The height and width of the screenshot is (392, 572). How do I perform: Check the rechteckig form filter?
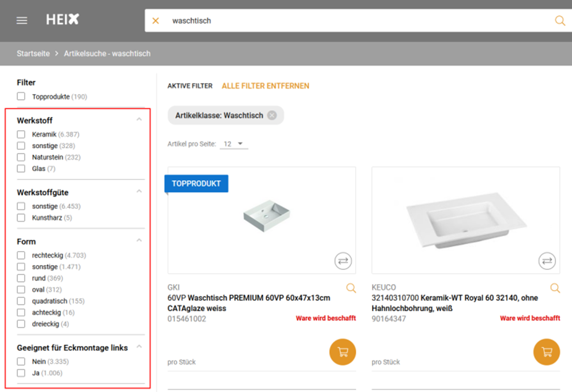(x=21, y=255)
